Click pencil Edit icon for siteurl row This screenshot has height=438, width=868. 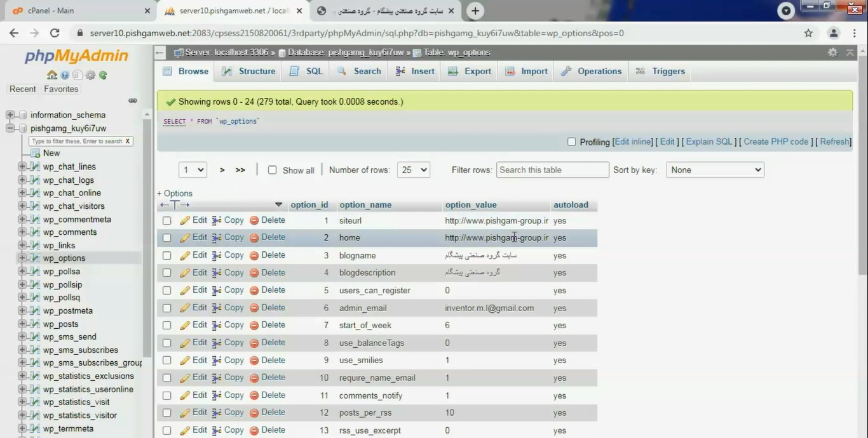pyautogui.click(x=185, y=220)
